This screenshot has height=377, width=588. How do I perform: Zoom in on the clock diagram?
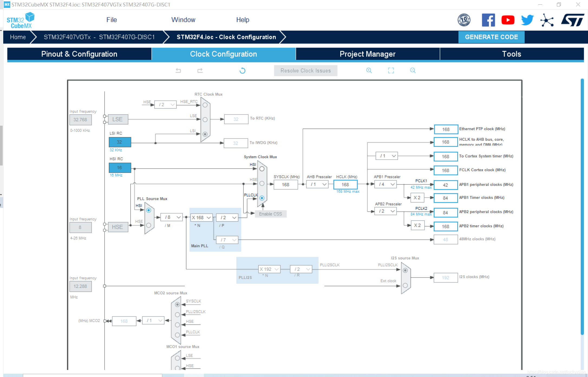369,71
